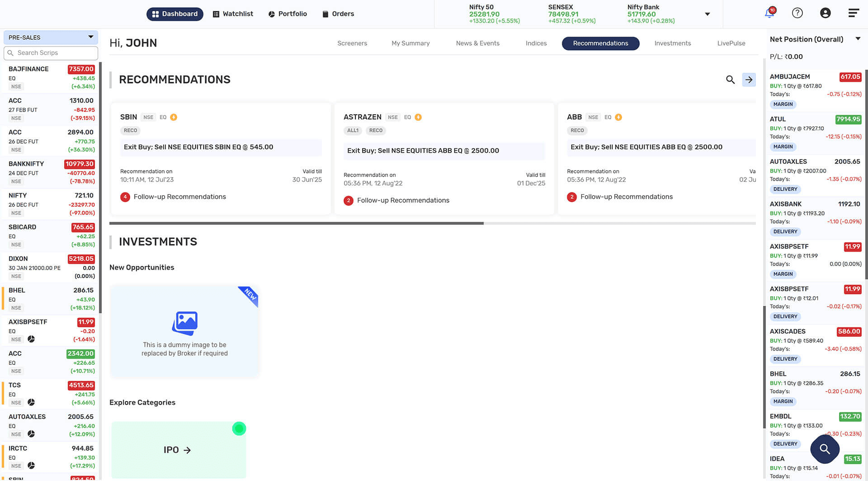This screenshot has width=868, height=481.
Task: Click the lightning icon beside SBIN
Action: pos(174,117)
